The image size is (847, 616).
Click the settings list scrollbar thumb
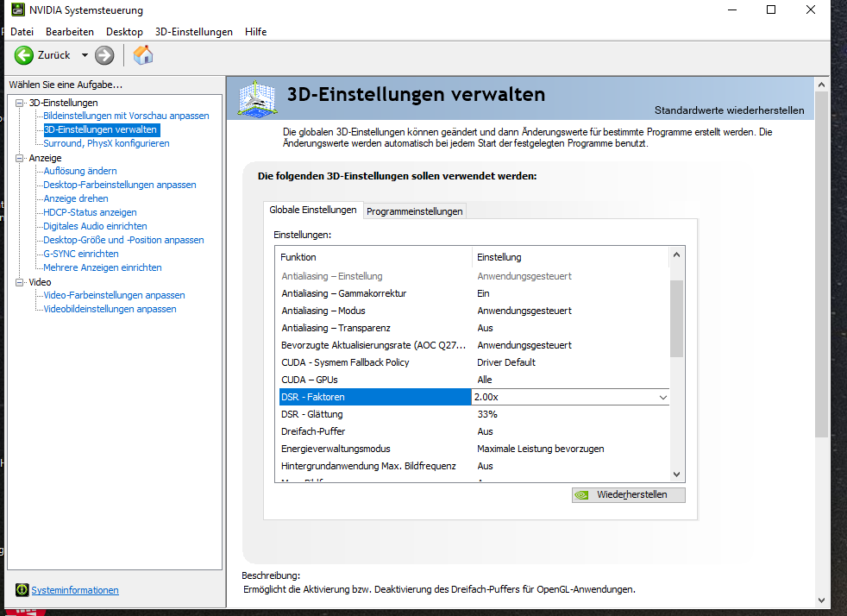click(x=676, y=319)
